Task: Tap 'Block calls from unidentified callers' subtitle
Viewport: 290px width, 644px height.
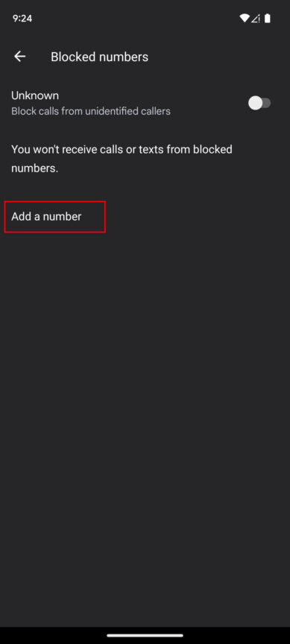Action: 91,111
